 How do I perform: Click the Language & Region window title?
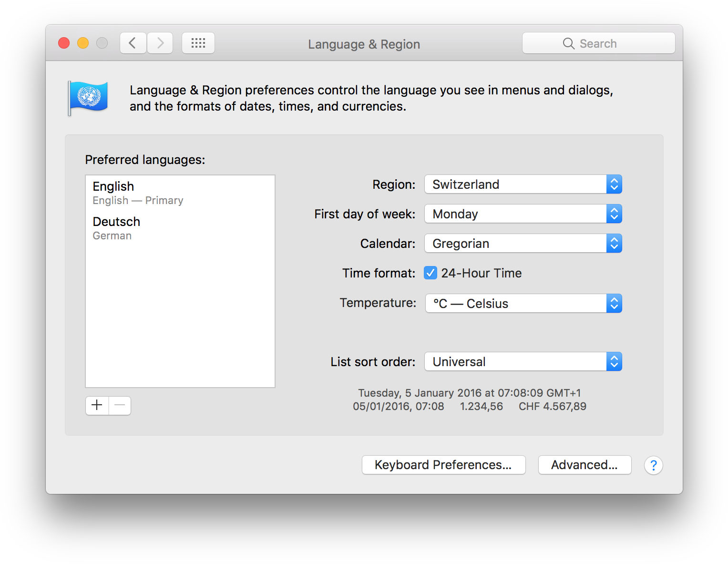pyautogui.click(x=364, y=44)
